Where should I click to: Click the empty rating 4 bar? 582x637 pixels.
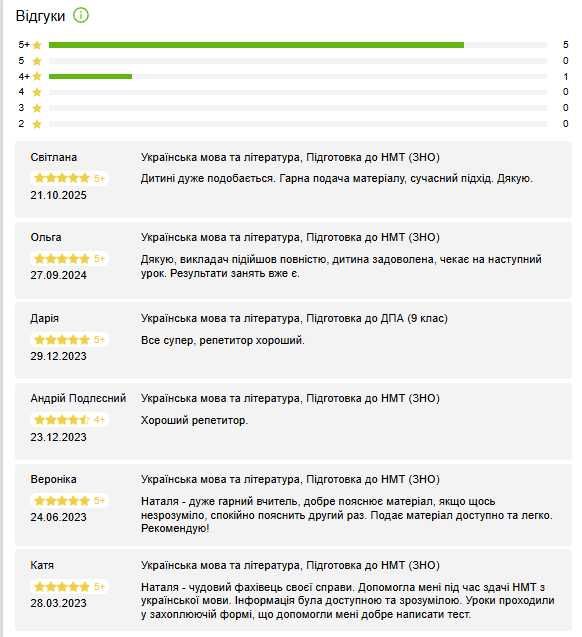[298, 92]
